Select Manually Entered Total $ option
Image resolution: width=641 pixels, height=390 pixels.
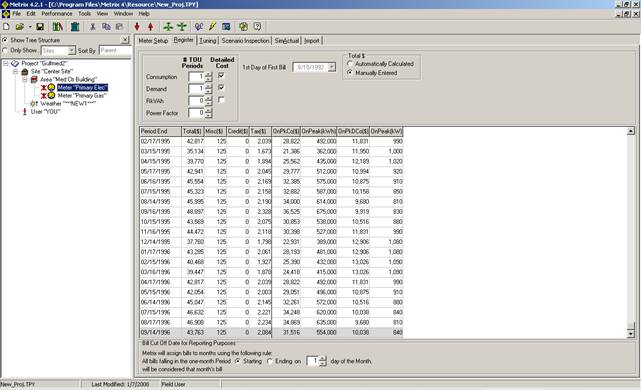[x=350, y=72]
